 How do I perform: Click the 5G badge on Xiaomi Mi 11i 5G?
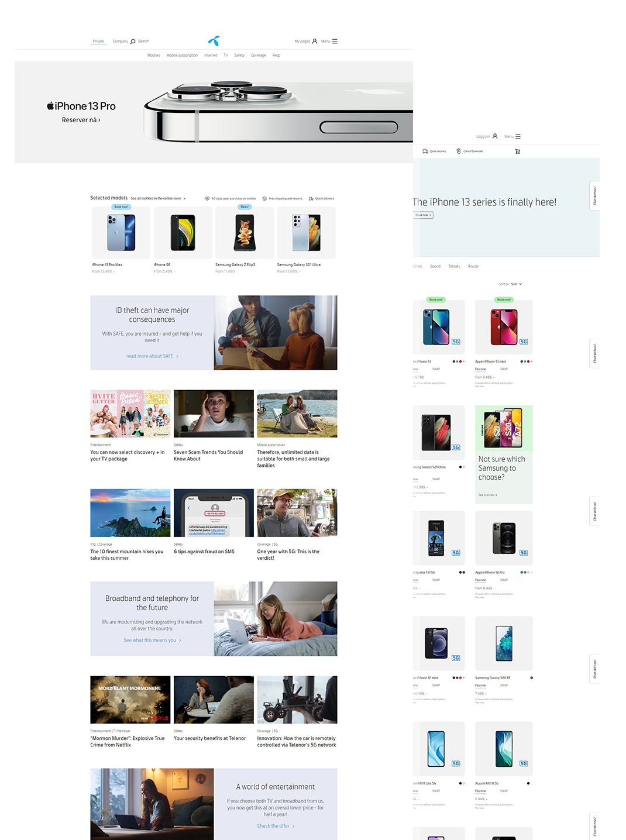point(524,763)
